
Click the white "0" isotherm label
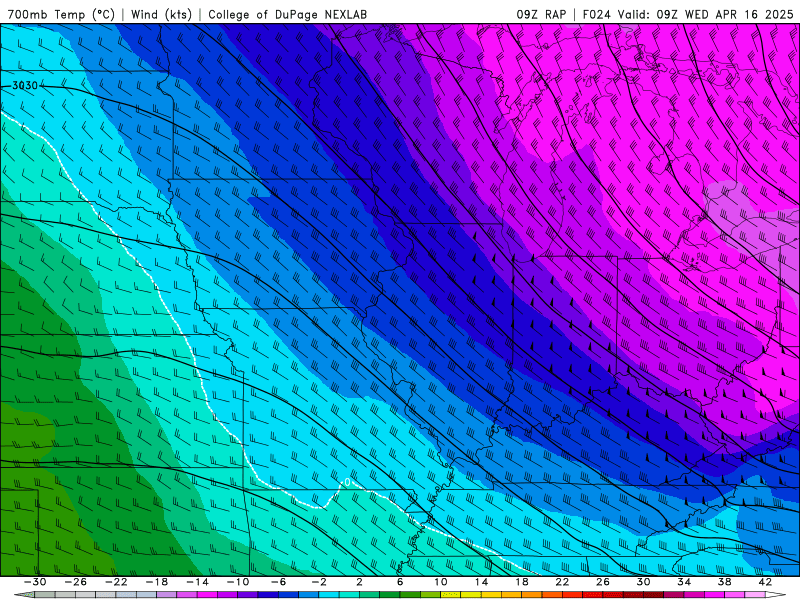[347, 482]
